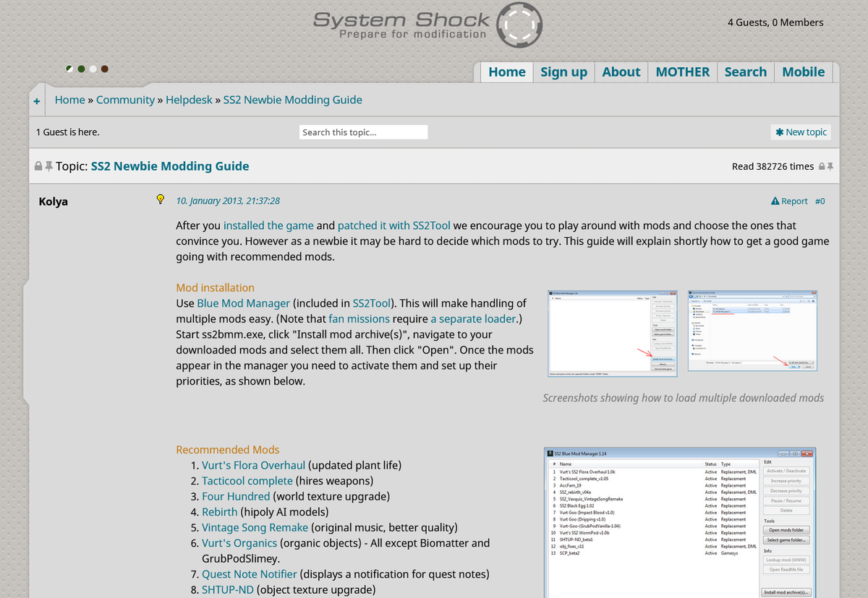Open SS2 Newbie Modding Guide breadcrumb link
This screenshot has height=598, width=868.
point(293,100)
